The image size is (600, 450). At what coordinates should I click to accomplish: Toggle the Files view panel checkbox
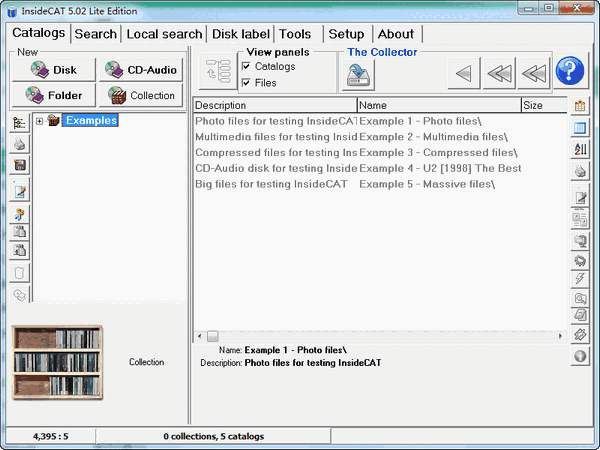tap(246, 83)
